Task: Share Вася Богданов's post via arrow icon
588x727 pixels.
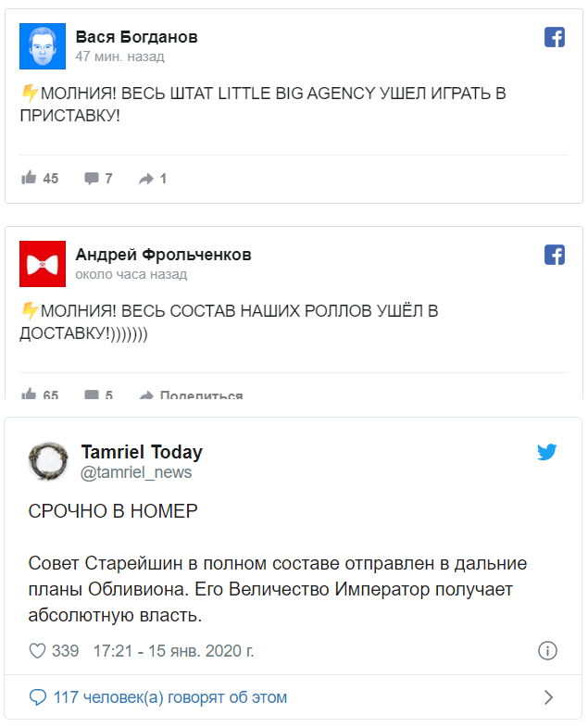Action: coord(145,178)
